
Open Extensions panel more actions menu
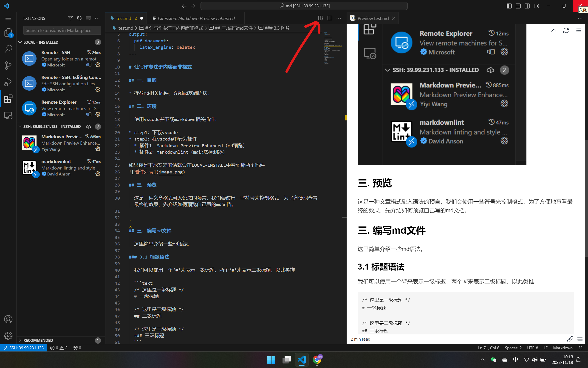point(97,18)
